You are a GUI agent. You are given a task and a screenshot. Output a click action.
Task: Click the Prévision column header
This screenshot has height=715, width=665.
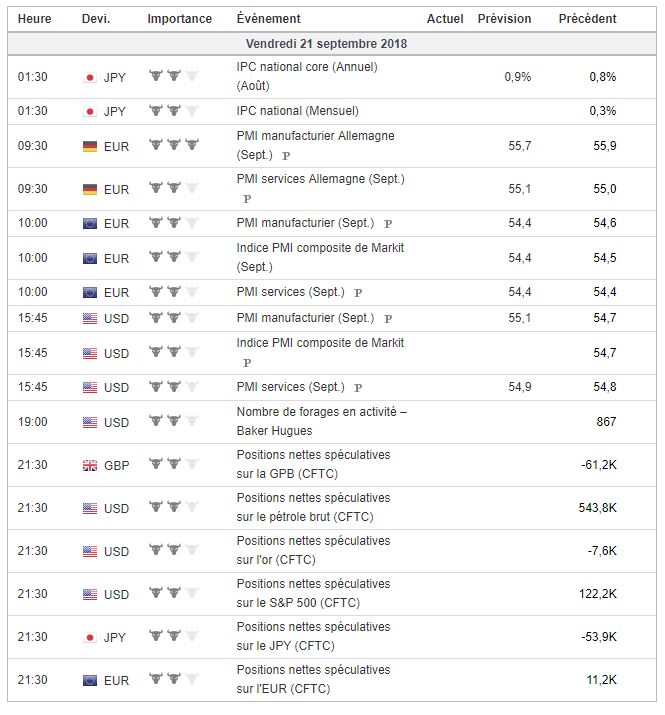(504, 19)
